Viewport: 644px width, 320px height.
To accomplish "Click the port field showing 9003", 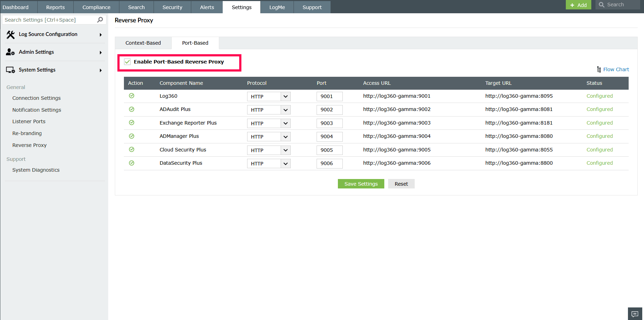I will coord(330,123).
